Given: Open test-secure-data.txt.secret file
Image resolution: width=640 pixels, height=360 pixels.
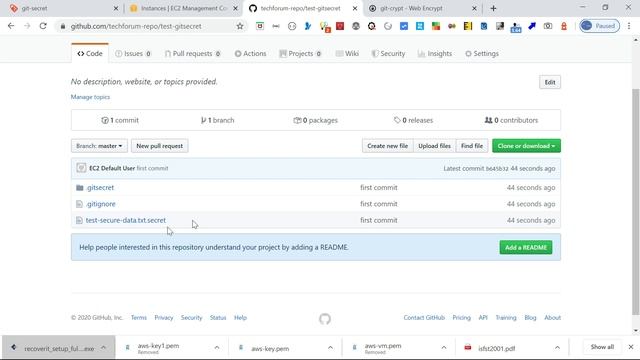Looking at the screenshot, I should click(126, 220).
